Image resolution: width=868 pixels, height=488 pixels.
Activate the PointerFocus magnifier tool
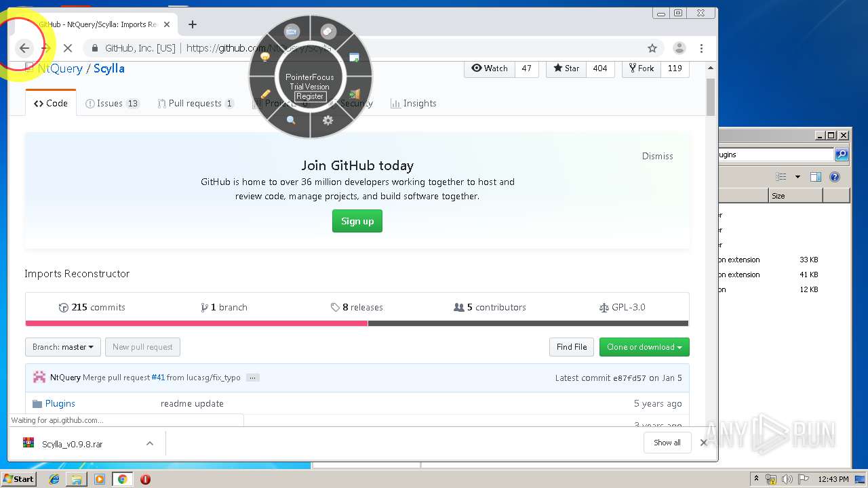point(292,120)
